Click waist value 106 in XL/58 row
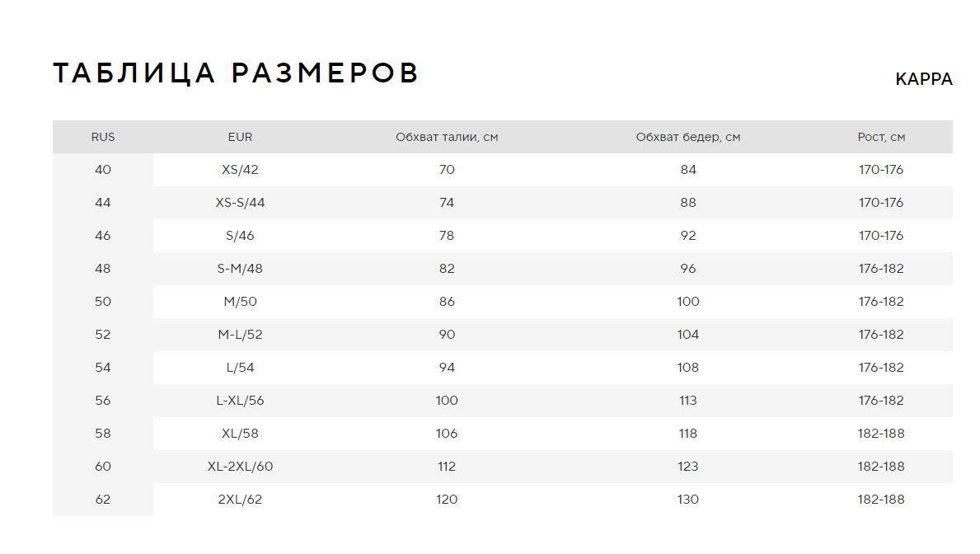This screenshot has height=554, width=980. tap(446, 434)
